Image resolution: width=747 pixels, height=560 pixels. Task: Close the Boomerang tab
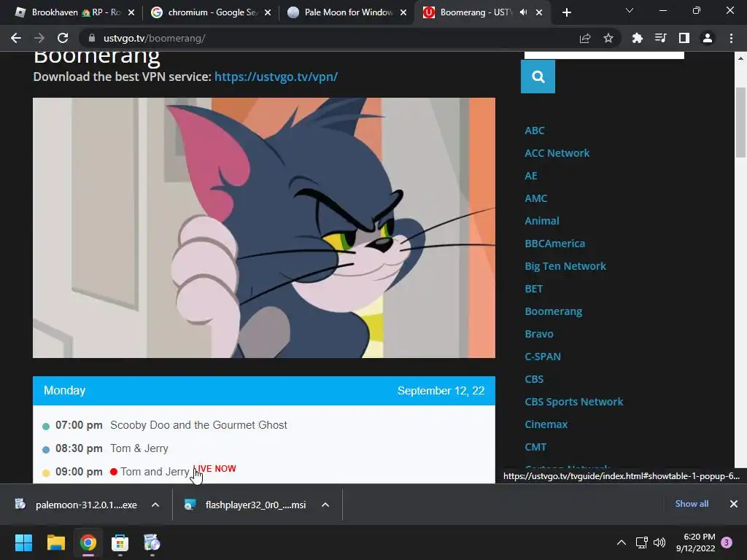539,12
